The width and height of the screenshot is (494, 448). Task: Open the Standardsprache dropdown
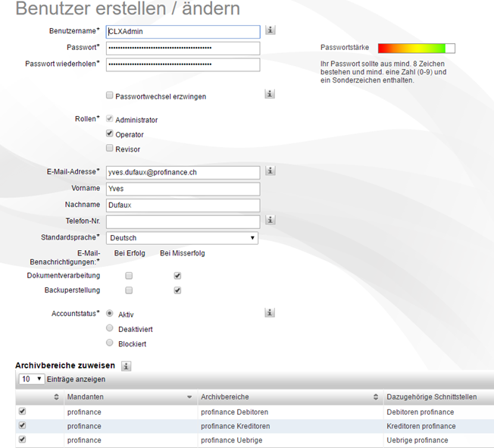click(182, 238)
